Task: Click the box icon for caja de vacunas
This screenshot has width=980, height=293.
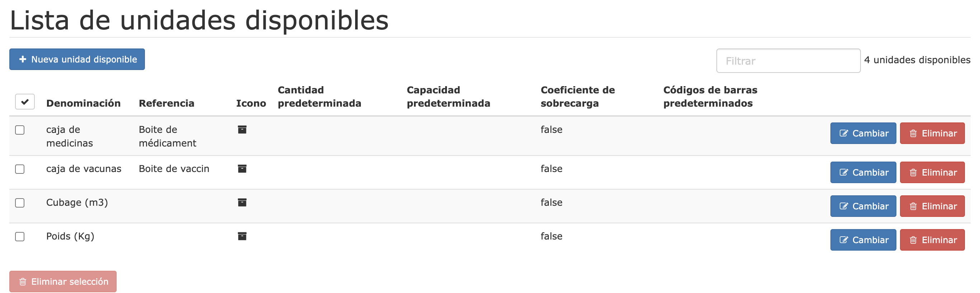Action: [x=242, y=169]
